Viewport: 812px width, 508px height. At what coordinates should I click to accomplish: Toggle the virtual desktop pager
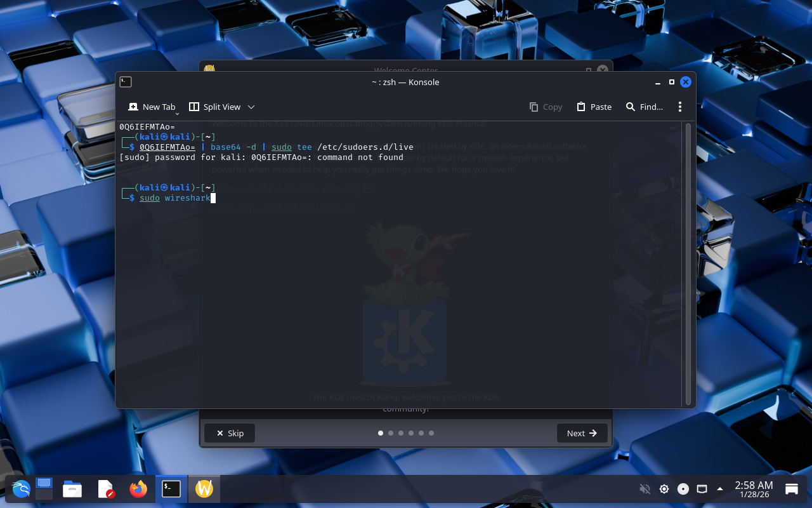pyautogui.click(x=44, y=489)
